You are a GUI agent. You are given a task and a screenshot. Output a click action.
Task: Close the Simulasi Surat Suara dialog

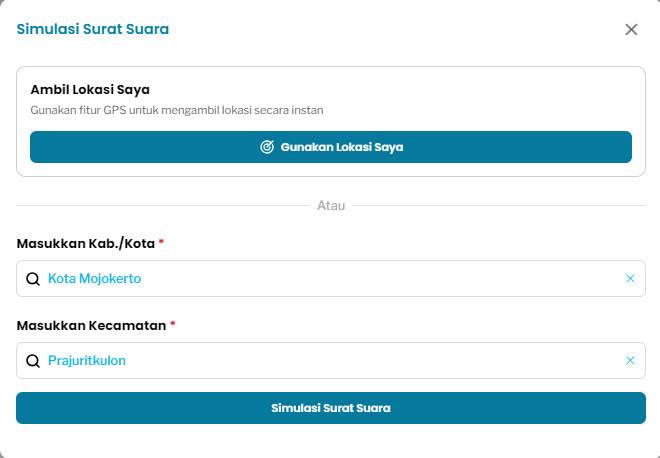click(631, 29)
